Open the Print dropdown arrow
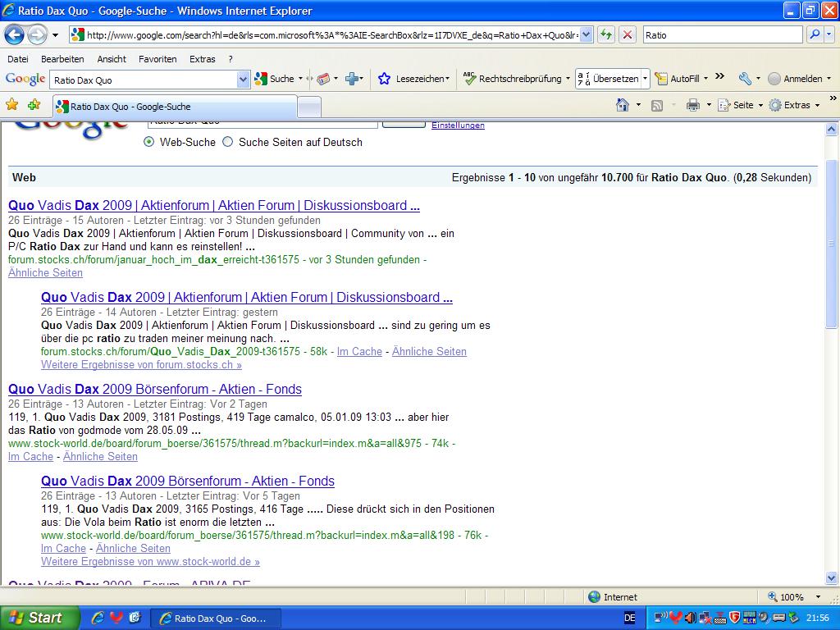 [709, 105]
